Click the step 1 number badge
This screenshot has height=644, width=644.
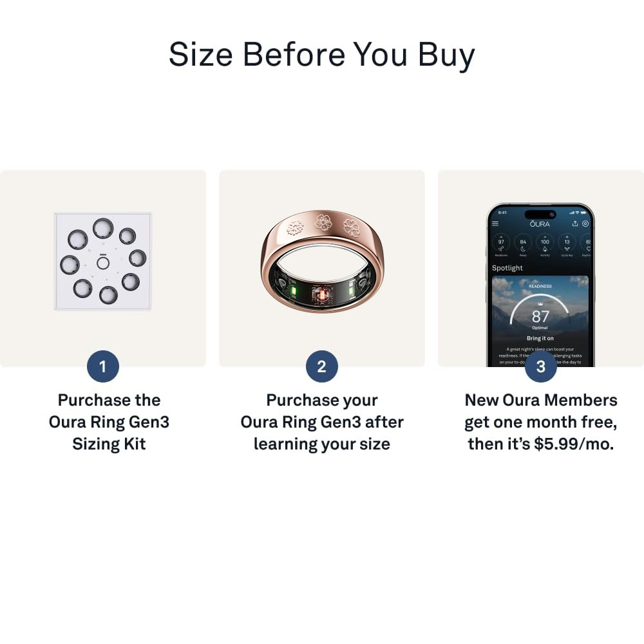[x=102, y=366]
